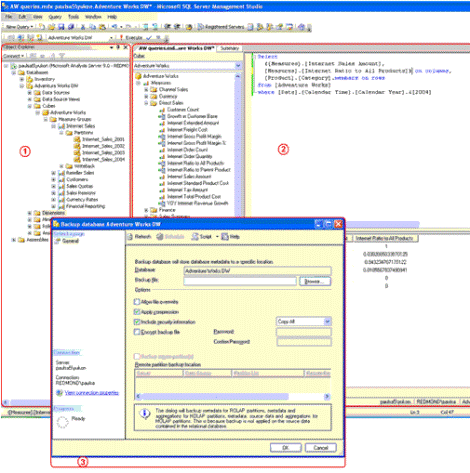The width and height of the screenshot is (470, 473).
Task: Select Financial Reporting measure group
Action: pos(85,206)
